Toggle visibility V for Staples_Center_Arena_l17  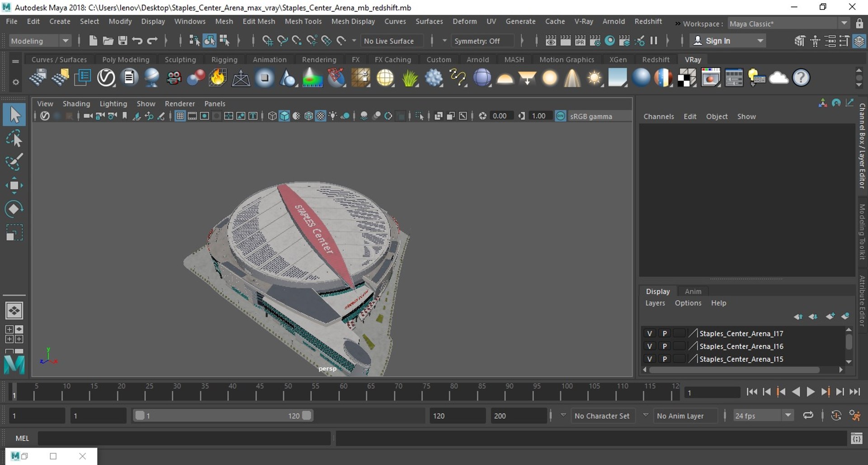click(650, 333)
